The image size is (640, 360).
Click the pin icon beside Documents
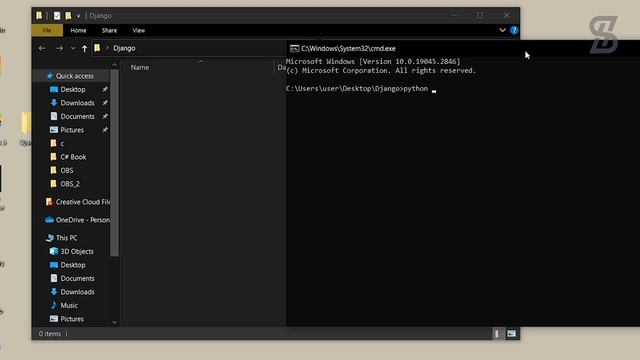pos(105,116)
